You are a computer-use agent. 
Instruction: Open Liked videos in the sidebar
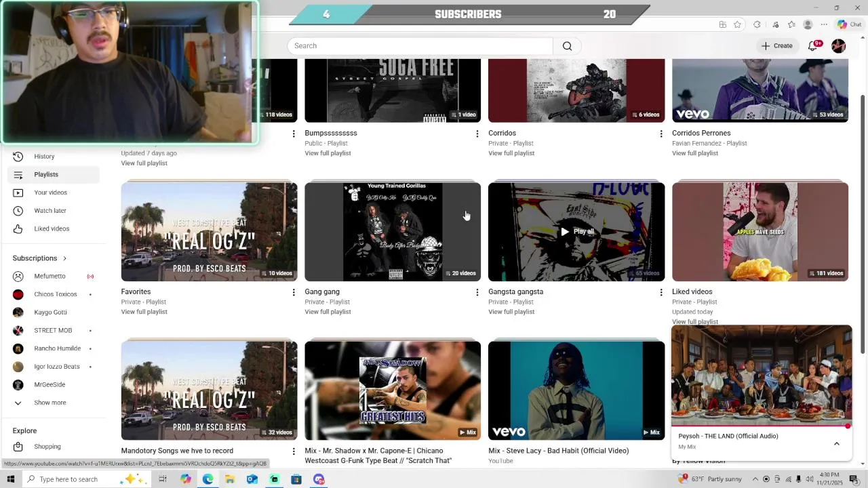click(54, 229)
